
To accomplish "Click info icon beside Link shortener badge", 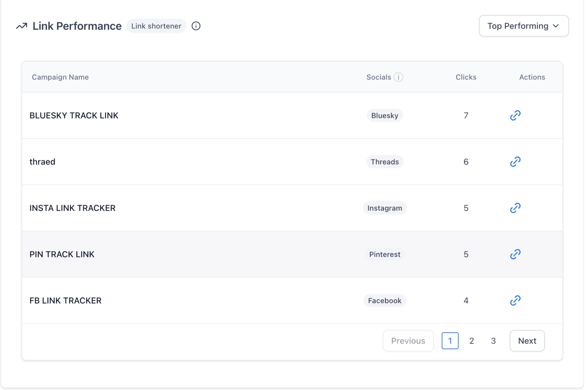I will (x=196, y=26).
